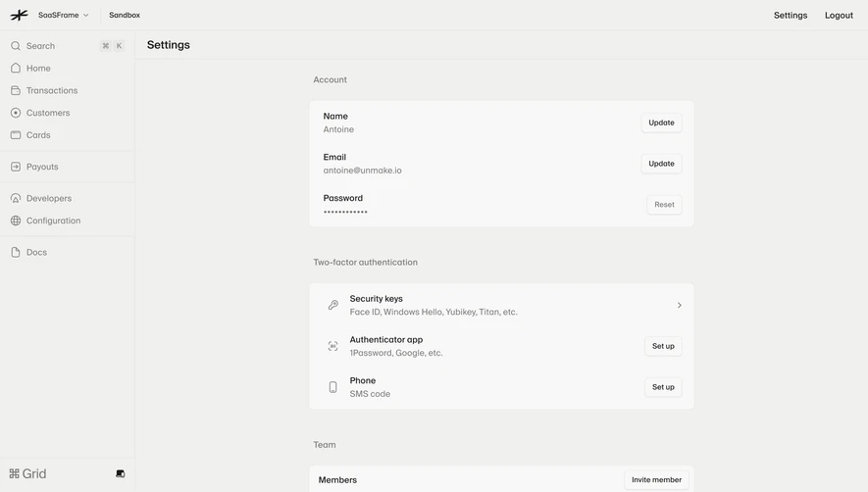Click the Docs file icon
The height and width of the screenshot is (492, 868).
pos(16,252)
